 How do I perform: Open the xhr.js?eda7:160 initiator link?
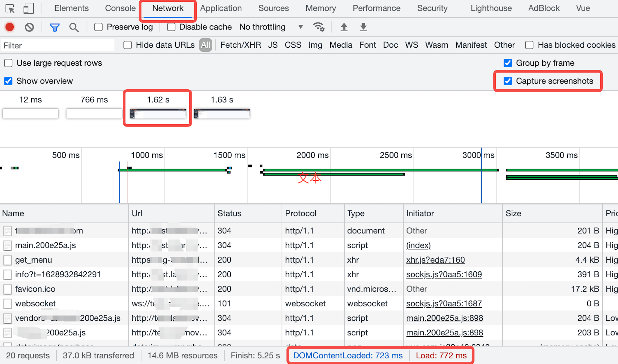435,260
